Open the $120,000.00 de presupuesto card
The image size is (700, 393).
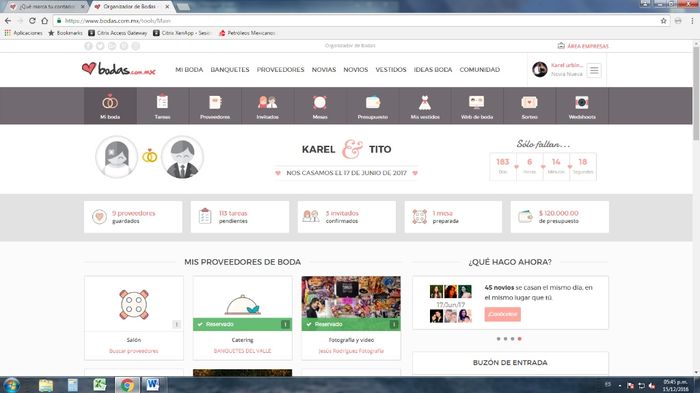pyautogui.click(x=559, y=217)
